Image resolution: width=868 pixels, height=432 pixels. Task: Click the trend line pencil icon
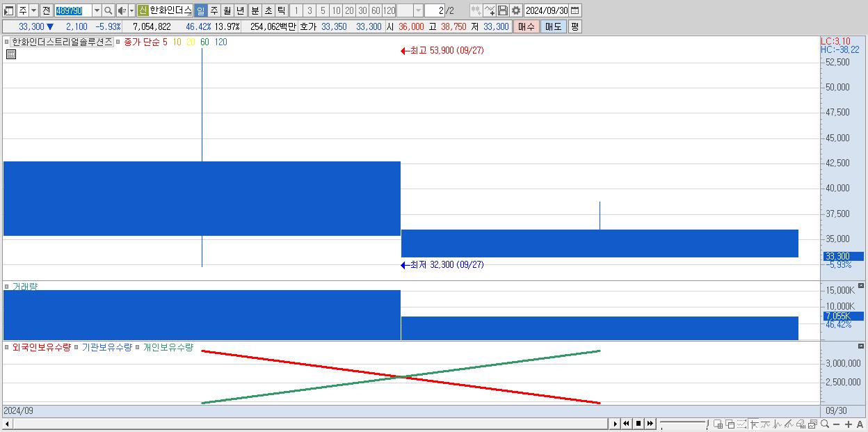pos(789,424)
